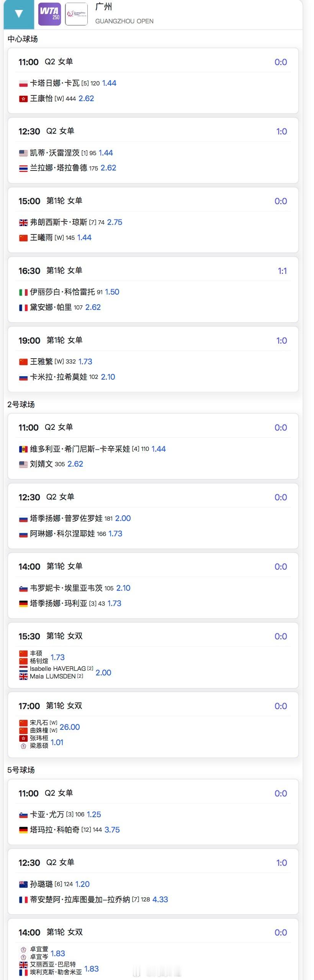Open the Guangzhou Open tournament logo

click(x=76, y=14)
